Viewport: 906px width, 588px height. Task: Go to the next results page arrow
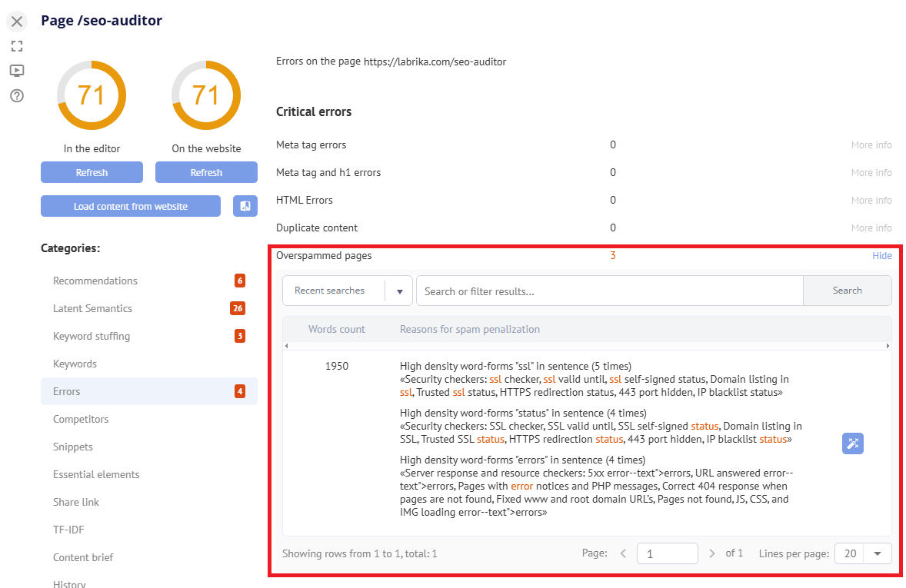tap(712, 553)
